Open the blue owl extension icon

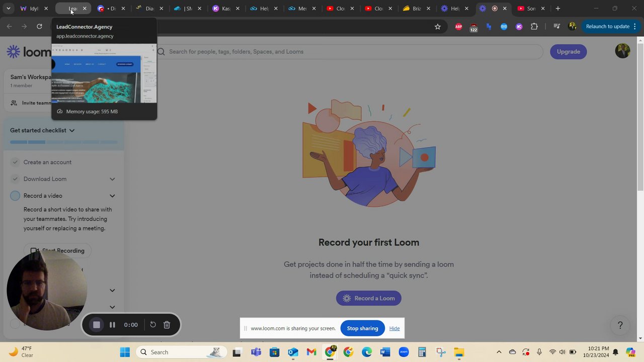coord(504,27)
